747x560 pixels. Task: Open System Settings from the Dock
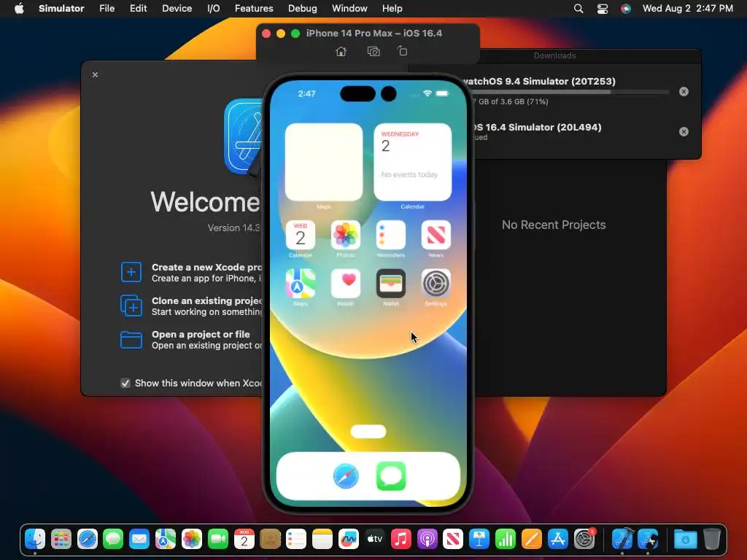pyautogui.click(x=584, y=539)
